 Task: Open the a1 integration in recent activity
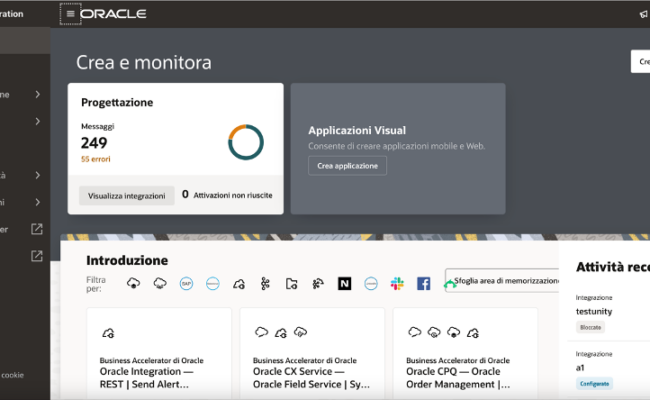(x=580, y=368)
